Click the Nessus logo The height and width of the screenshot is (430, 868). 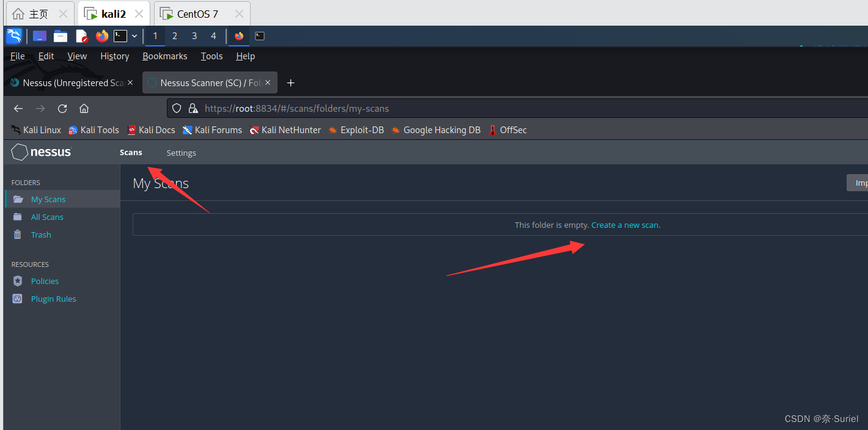tap(42, 152)
